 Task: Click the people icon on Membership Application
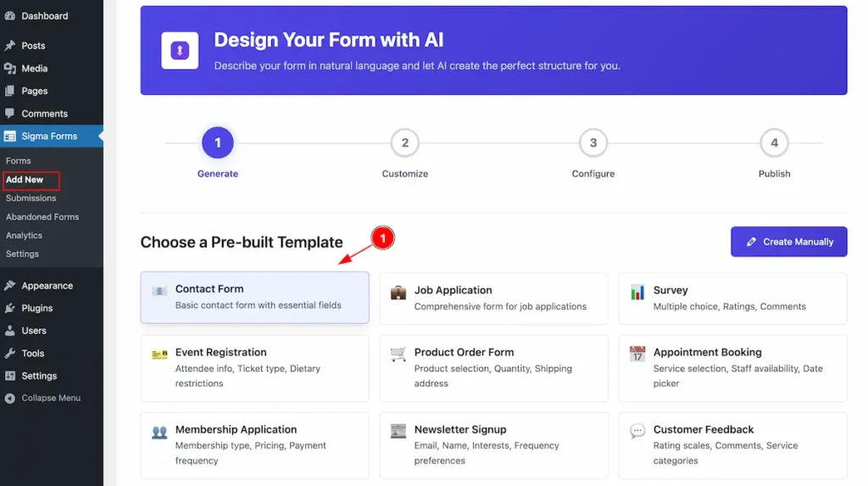point(159,432)
